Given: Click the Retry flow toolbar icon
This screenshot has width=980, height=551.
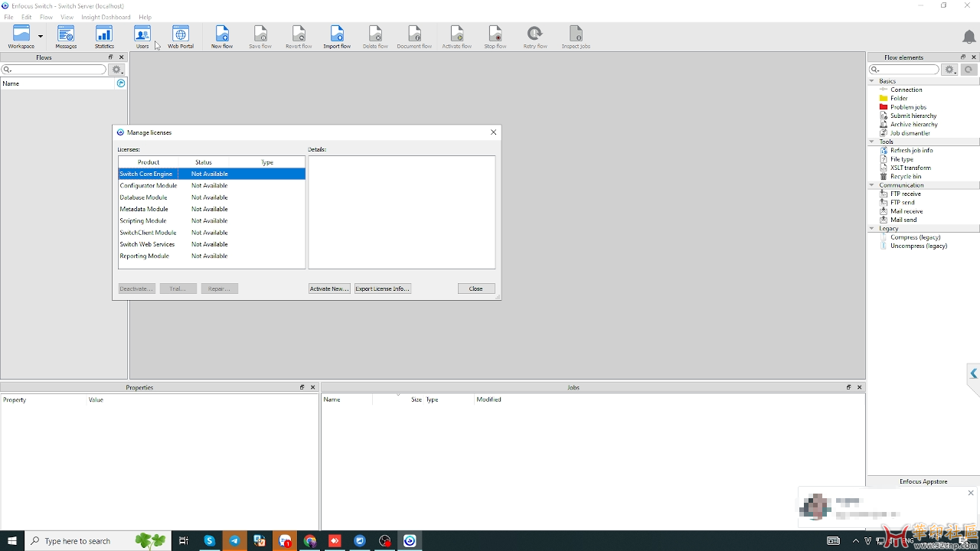Looking at the screenshot, I should [x=535, y=37].
